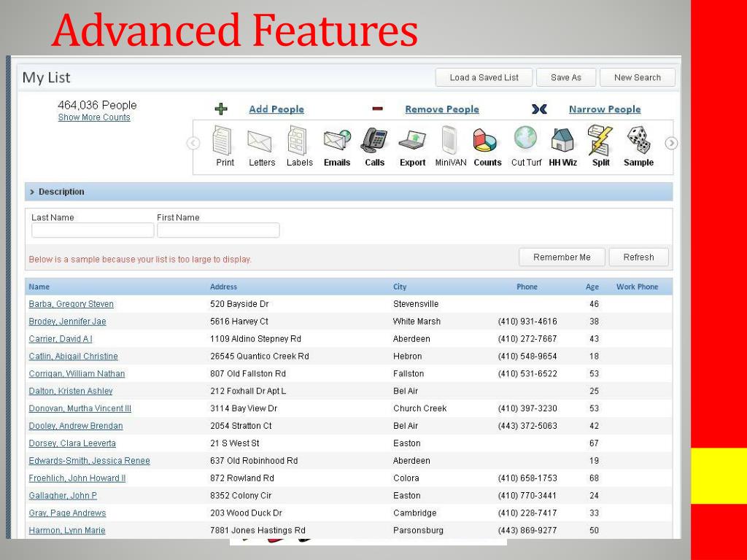Open Dooley, Andrew Brendan record
The image size is (747, 560).
click(76, 426)
